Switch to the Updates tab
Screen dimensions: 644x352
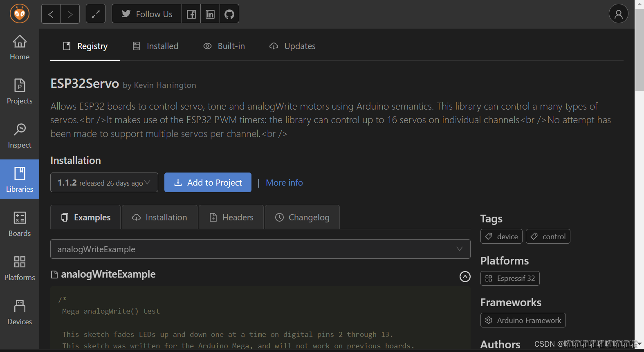pyautogui.click(x=292, y=46)
